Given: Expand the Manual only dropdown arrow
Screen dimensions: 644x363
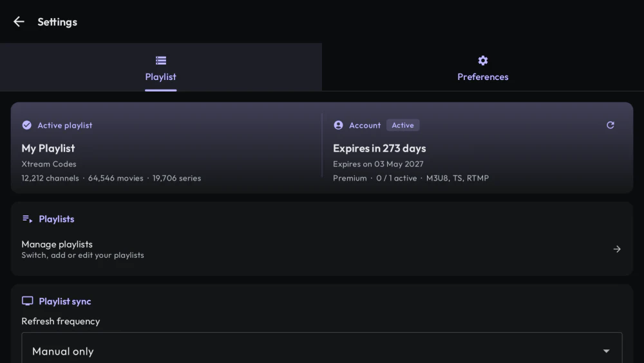Looking at the screenshot, I should (606, 351).
